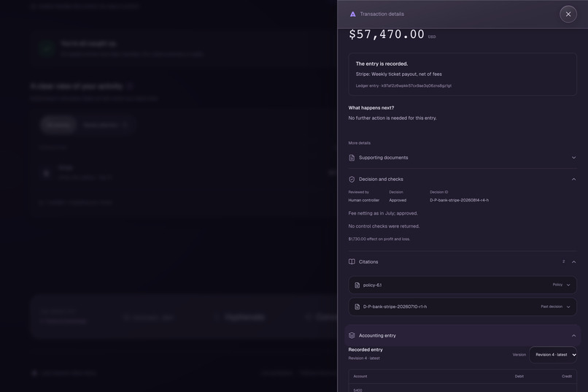The height and width of the screenshot is (392, 588).
Task: Click the Stripe weekly ticket payout description
Action: click(x=398, y=74)
